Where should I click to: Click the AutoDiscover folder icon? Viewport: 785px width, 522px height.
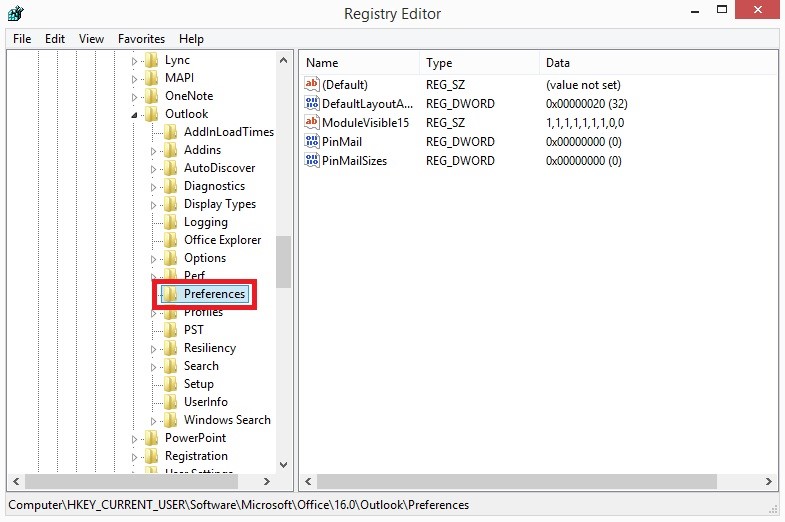pos(171,169)
